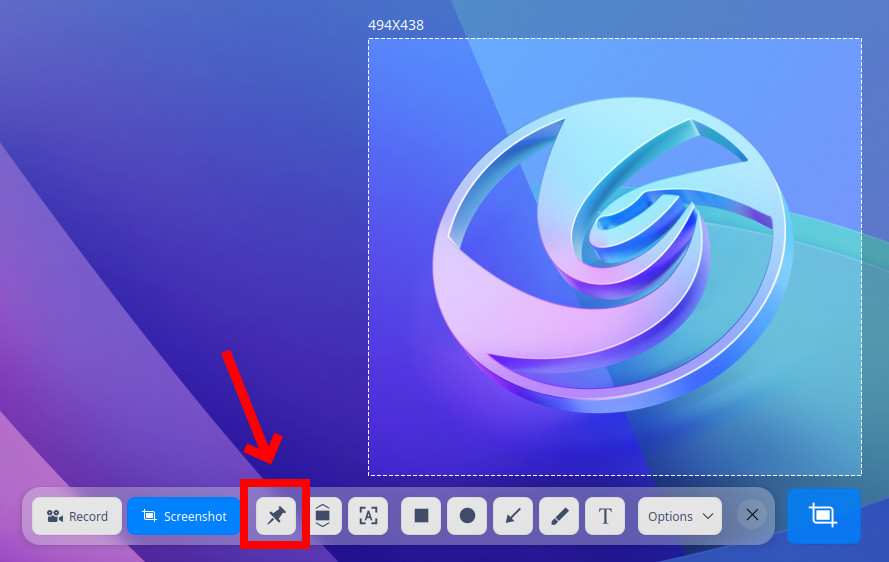Viewport: 889px width, 562px height.
Task: Run OCR text extraction tool
Action: coord(368,516)
